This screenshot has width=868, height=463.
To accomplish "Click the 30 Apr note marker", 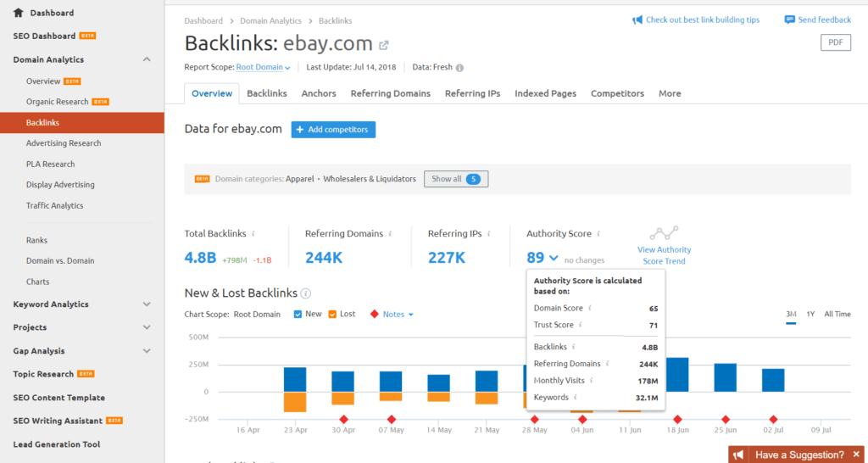I will pyautogui.click(x=343, y=419).
